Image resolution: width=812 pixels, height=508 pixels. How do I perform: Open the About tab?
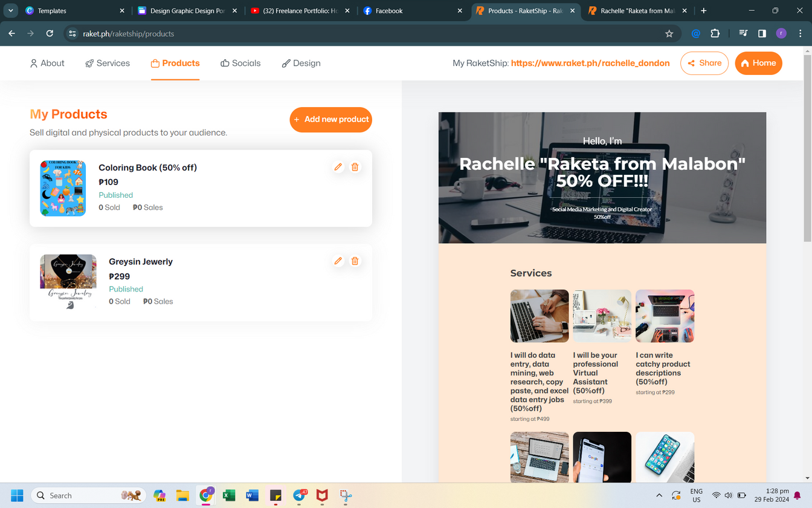pyautogui.click(x=47, y=63)
